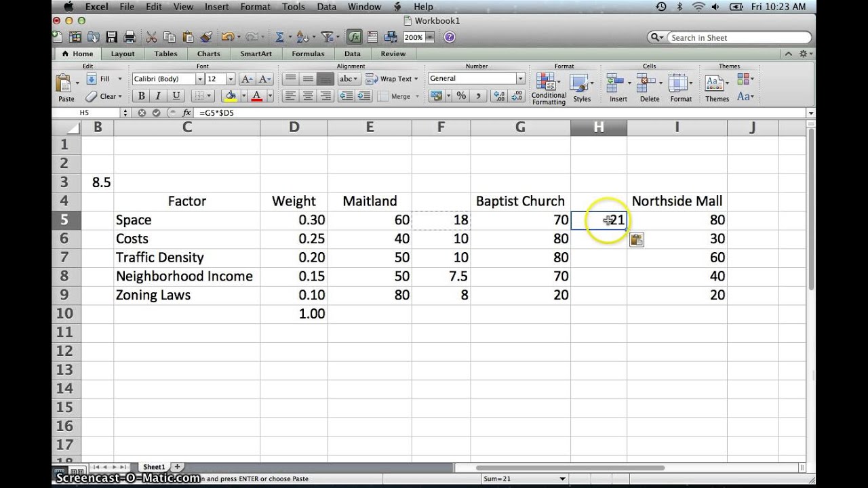Viewport: 868px width, 488px height.
Task: Click the Styles button
Action: (x=581, y=88)
